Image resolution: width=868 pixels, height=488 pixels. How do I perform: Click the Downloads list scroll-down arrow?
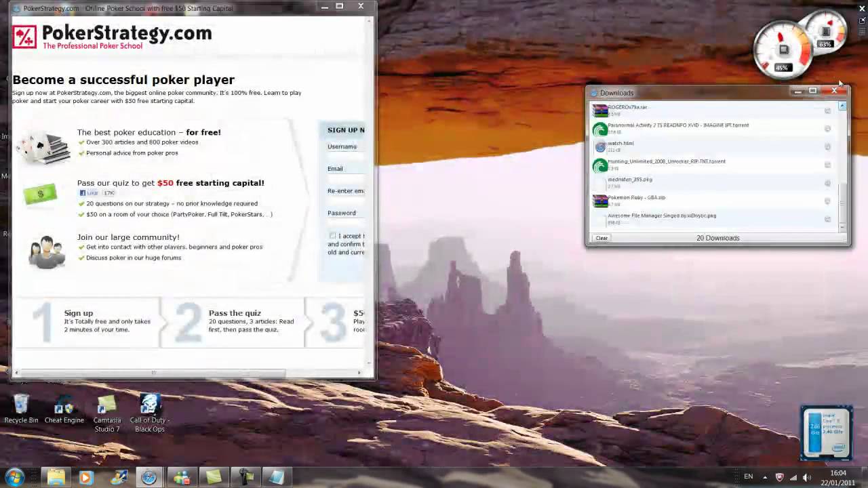(x=842, y=228)
